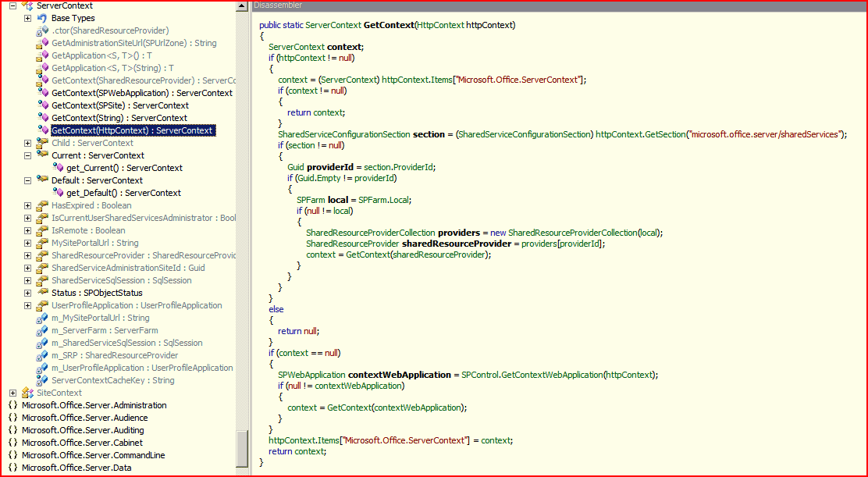
Task: Click the .ctor constructor method icon
Action: click(x=42, y=30)
